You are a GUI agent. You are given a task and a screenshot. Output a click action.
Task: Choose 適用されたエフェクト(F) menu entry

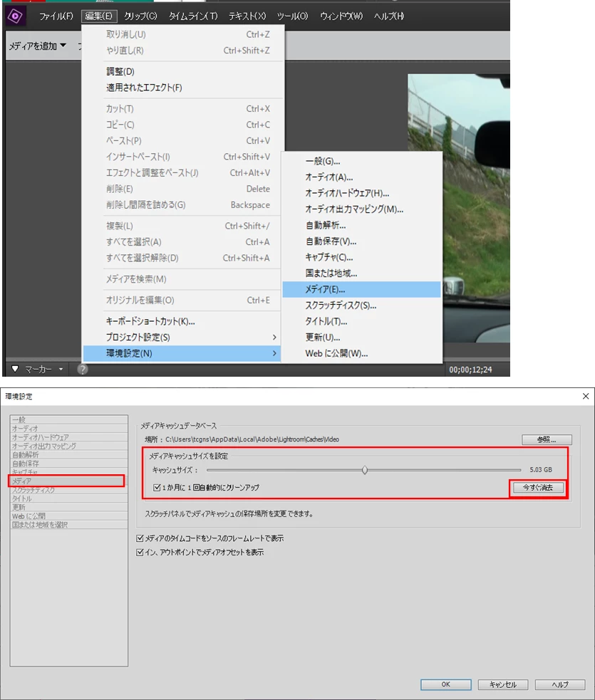pyautogui.click(x=182, y=88)
